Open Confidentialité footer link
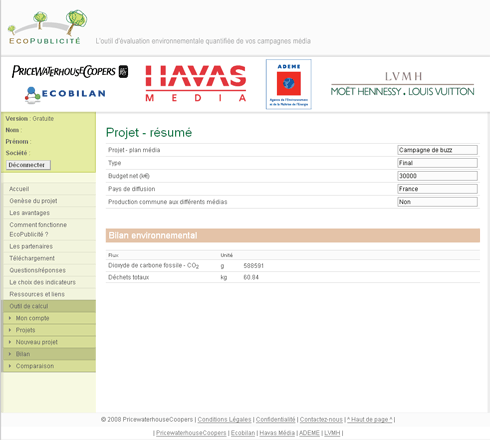Viewport: 490px width, 440px height. pyautogui.click(x=275, y=420)
